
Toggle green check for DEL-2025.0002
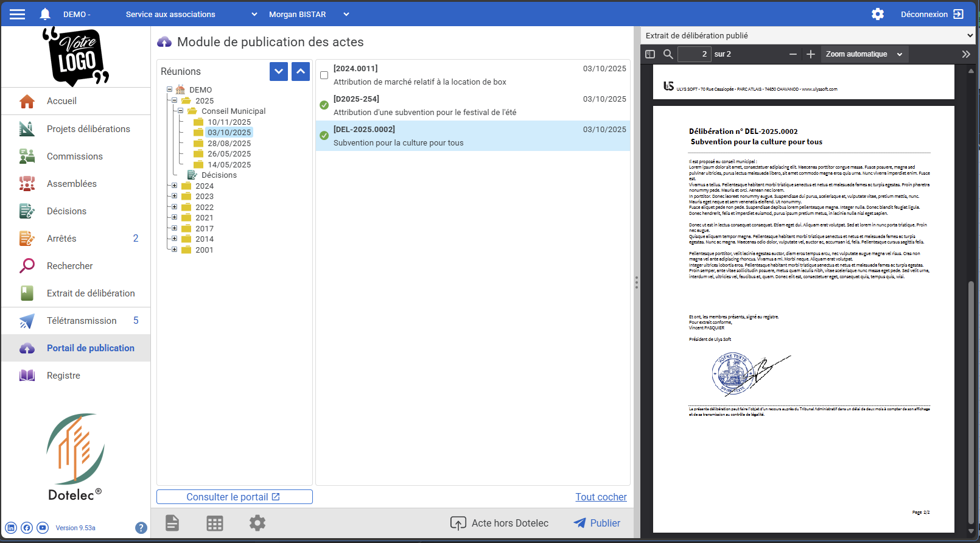point(324,136)
